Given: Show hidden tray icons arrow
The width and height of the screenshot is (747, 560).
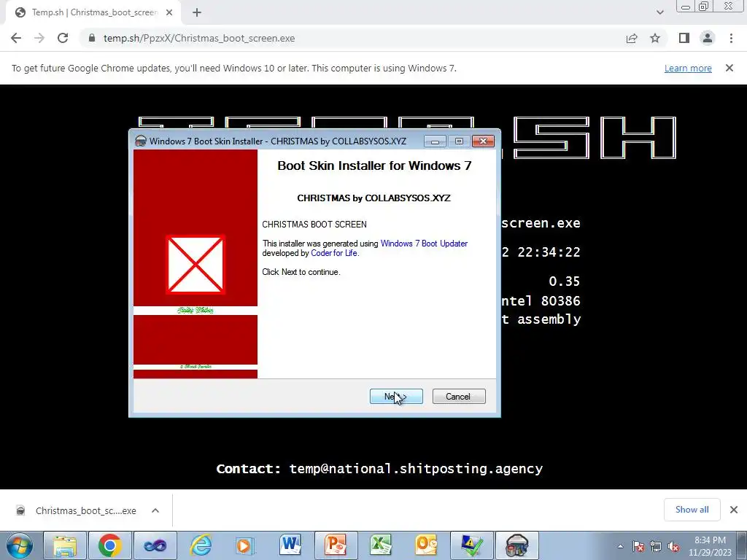Looking at the screenshot, I should 620,546.
